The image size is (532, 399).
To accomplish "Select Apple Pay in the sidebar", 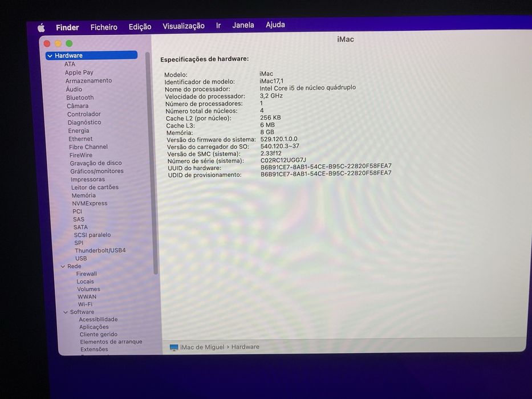I will point(79,72).
